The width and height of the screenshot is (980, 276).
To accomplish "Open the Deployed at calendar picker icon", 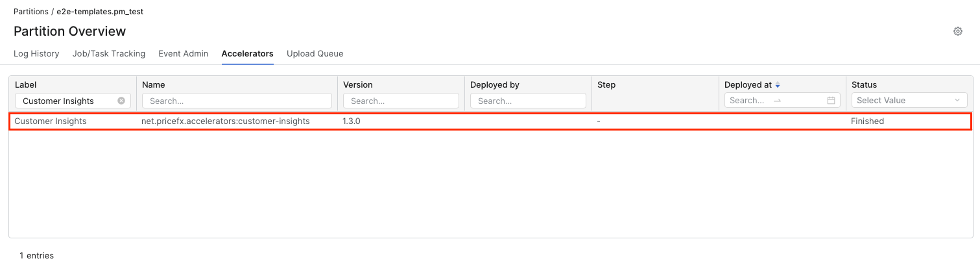I will coord(831,101).
